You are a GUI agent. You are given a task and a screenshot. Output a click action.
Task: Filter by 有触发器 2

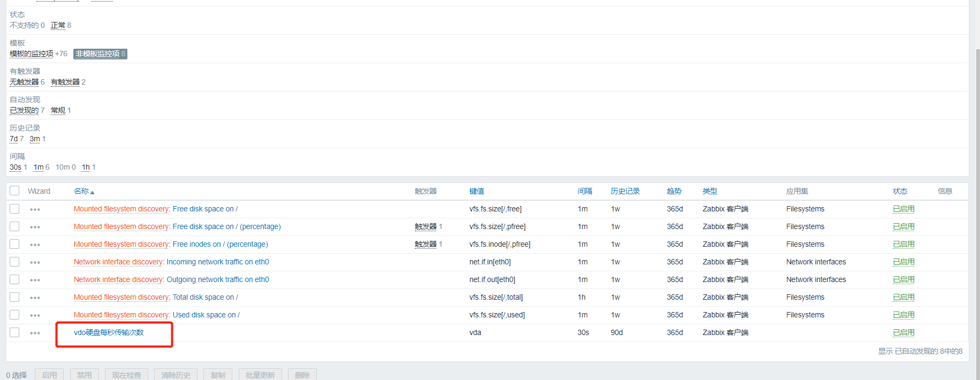65,82
